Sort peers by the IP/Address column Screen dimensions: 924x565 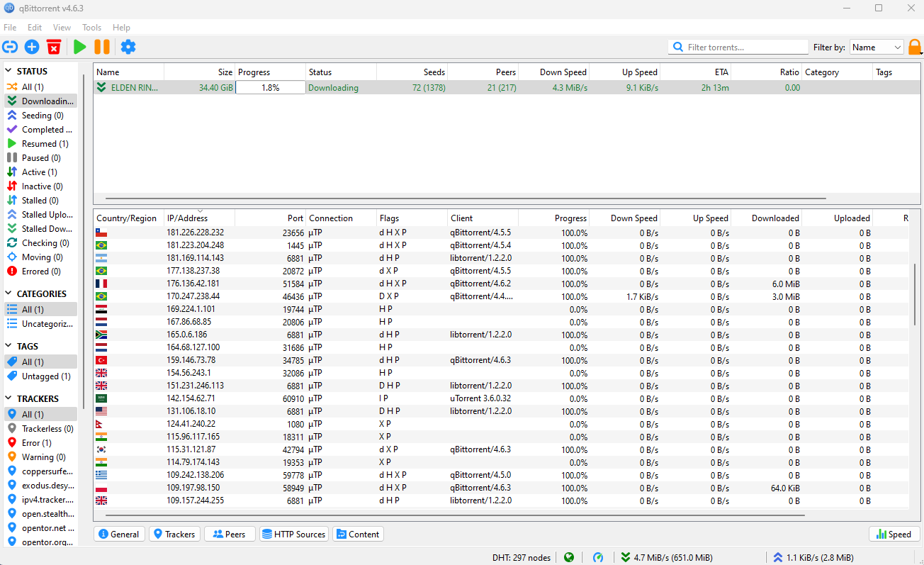point(199,218)
